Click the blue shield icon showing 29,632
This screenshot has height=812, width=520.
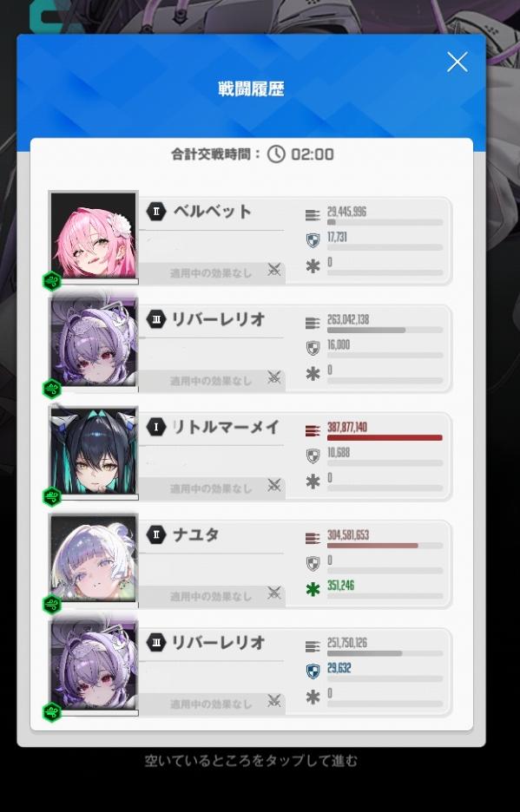coord(313,671)
